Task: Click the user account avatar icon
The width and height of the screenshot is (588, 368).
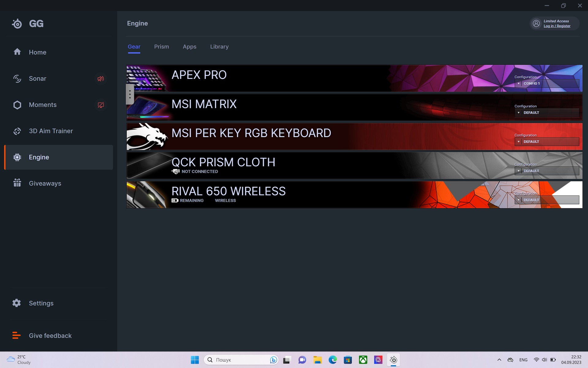Action: pyautogui.click(x=536, y=23)
